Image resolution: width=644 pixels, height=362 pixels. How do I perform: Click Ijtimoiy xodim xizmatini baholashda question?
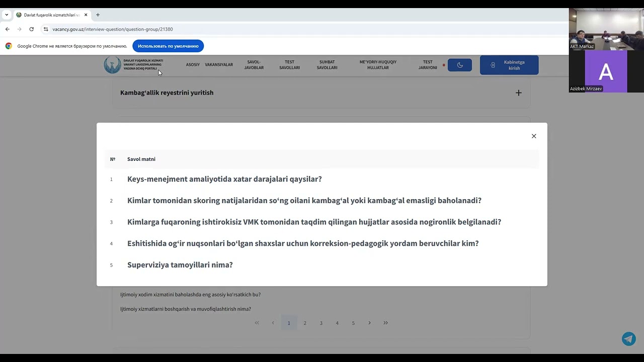[190, 295]
